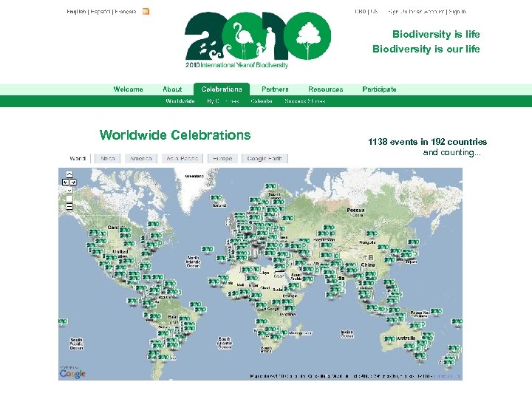
Task: Open the Partners menu
Action: 275,89
